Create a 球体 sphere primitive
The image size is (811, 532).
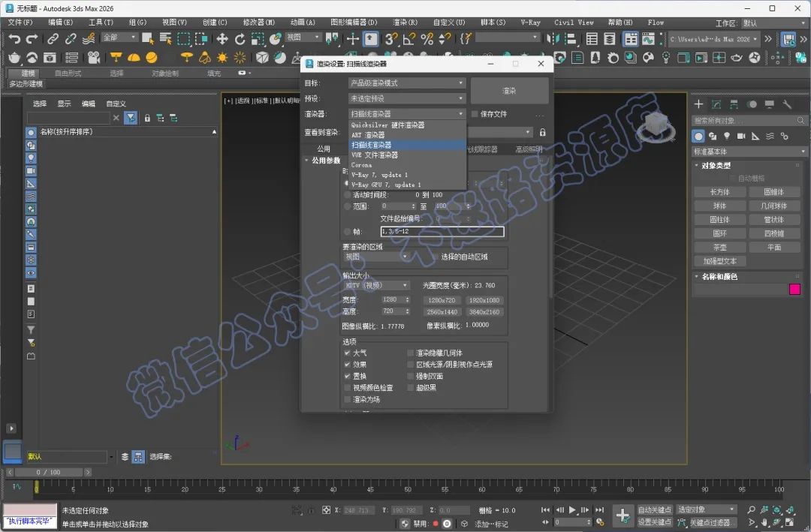coord(719,206)
